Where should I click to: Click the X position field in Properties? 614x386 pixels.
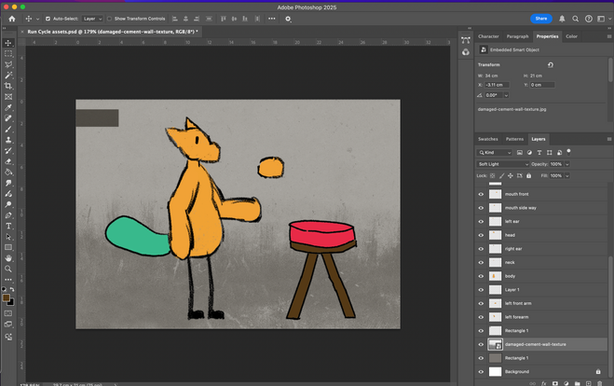pos(497,85)
